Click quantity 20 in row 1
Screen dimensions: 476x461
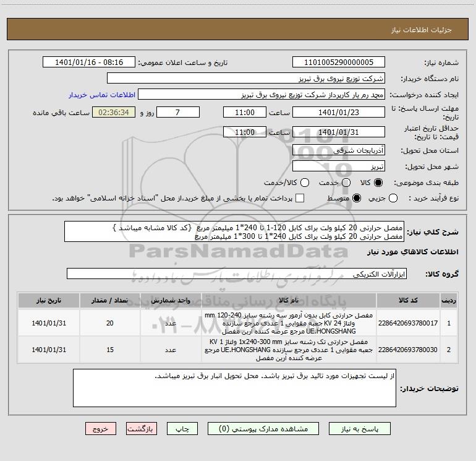tap(110, 323)
